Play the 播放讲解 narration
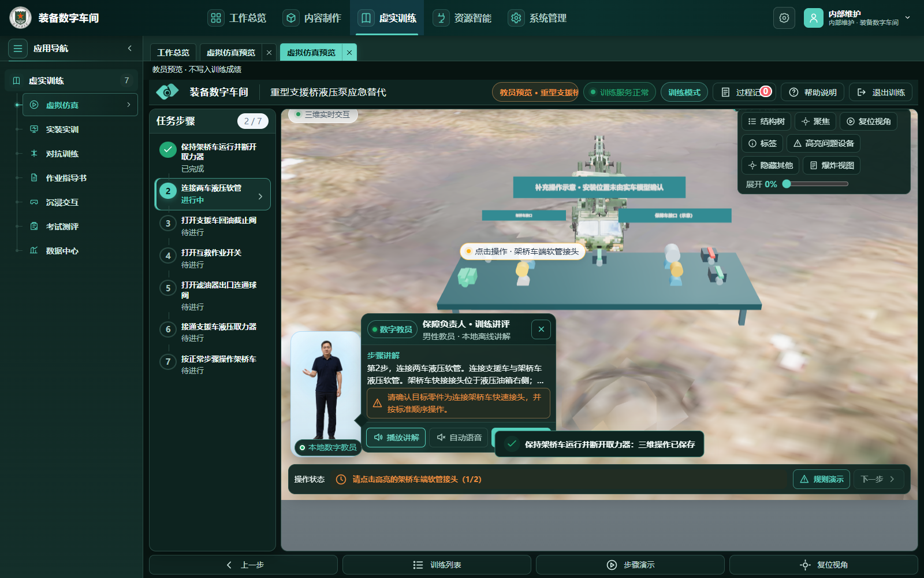This screenshot has width=924, height=578. (396, 438)
